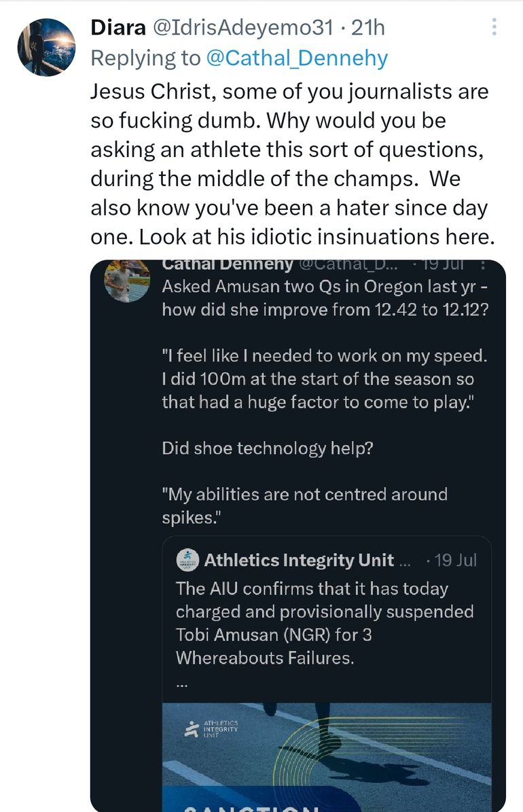This screenshot has width=523, height=812.
Task: Click the 'Did shoe technology help?' line
Action: tap(267, 448)
